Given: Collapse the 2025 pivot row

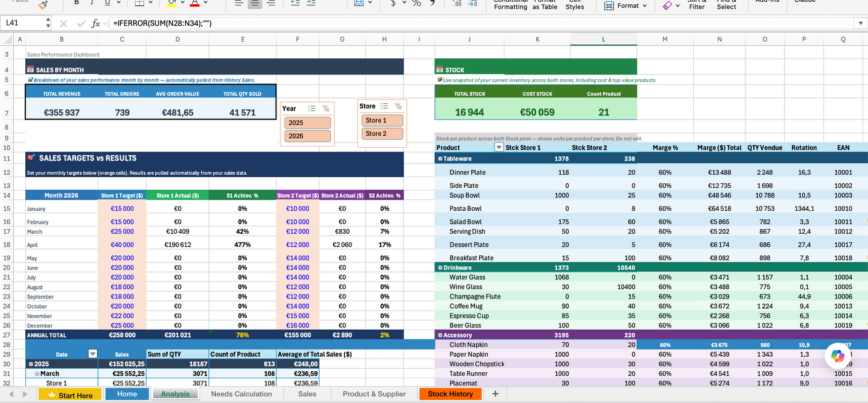Looking at the screenshot, I should [31, 364].
